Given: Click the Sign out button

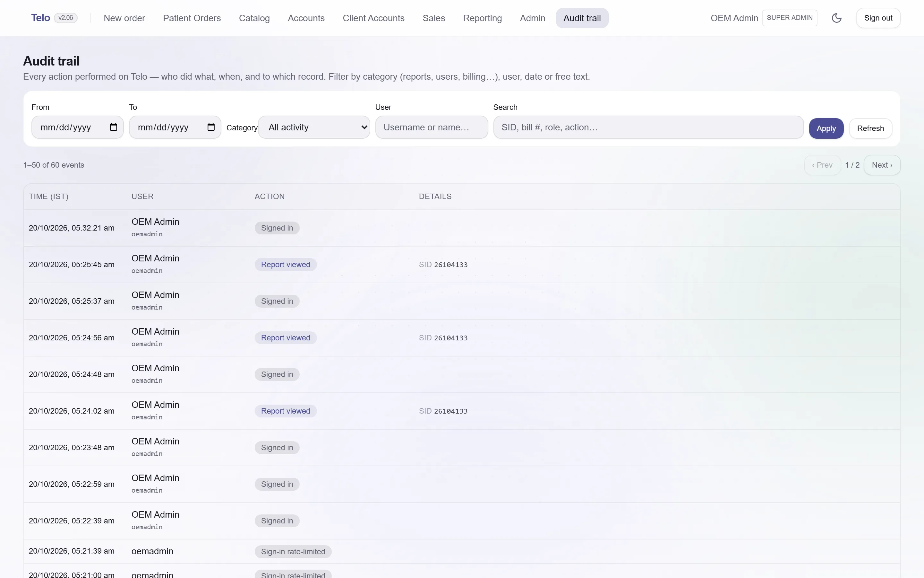Looking at the screenshot, I should [x=878, y=18].
